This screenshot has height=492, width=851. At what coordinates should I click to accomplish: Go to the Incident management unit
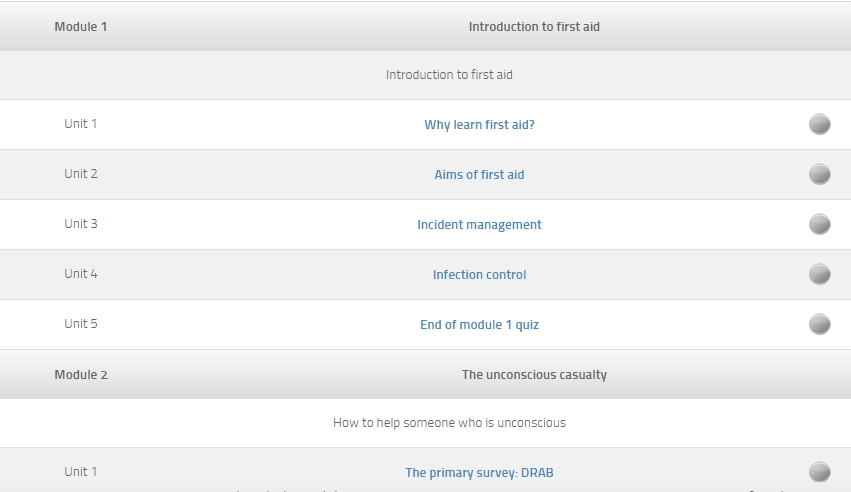479,225
